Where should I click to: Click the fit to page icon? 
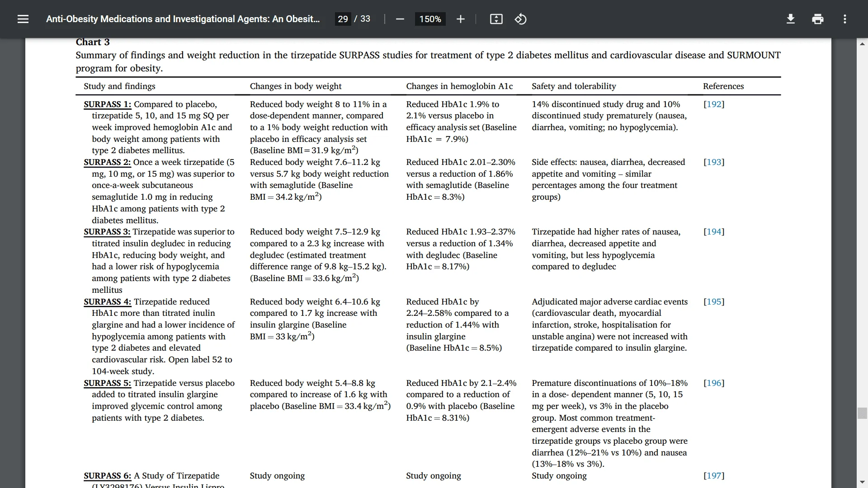(x=496, y=19)
